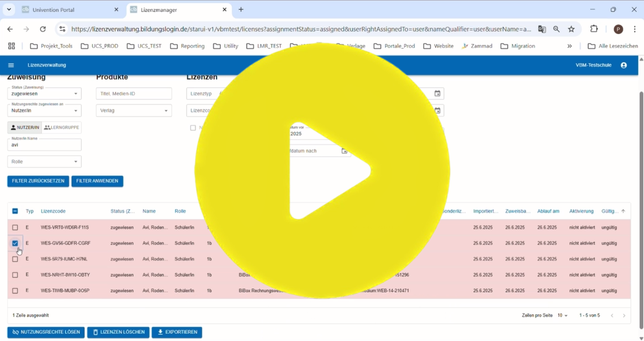This screenshot has width=644, height=341.
Task: Open the first calendar picker icon in Lizenzen filters
Action: click(437, 93)
